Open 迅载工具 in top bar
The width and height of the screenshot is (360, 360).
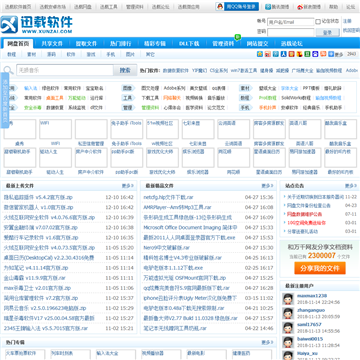click(110, 7)
